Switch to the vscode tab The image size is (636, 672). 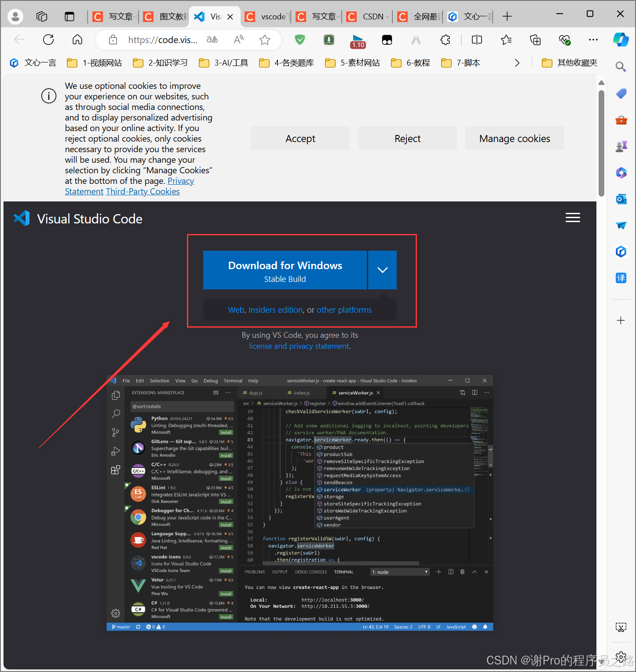click(267, 17)
